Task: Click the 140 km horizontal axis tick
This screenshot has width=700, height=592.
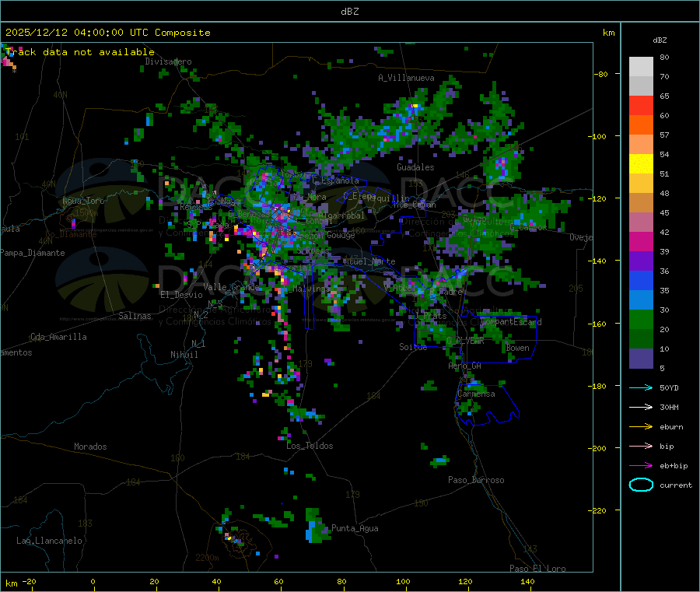Action: coord(527,582)
